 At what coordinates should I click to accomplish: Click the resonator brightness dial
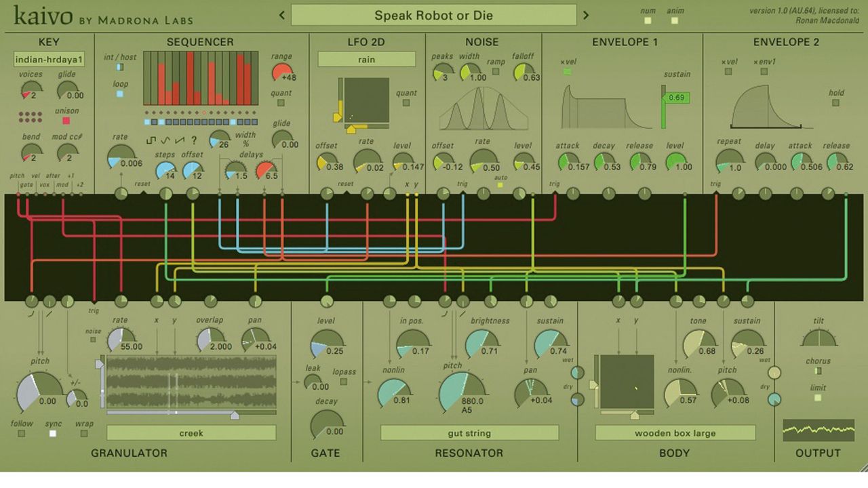pyautogui.click(x=483, y=344)
